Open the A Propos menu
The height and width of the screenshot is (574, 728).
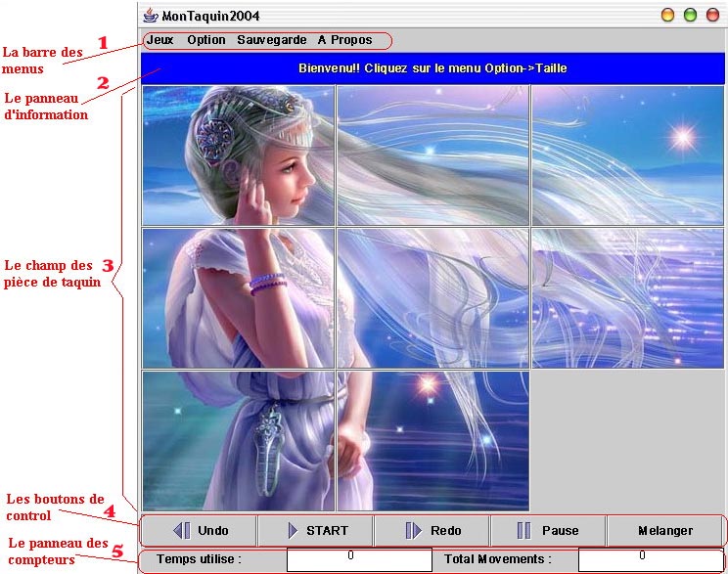(345, 40)
